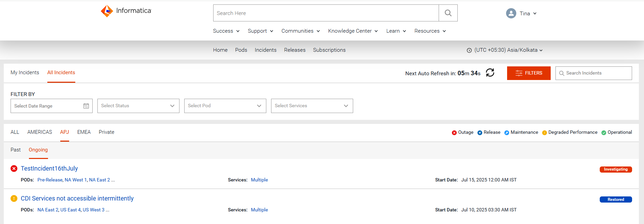
Task: Select the EMEA region tab
Action: pos(84,132)
